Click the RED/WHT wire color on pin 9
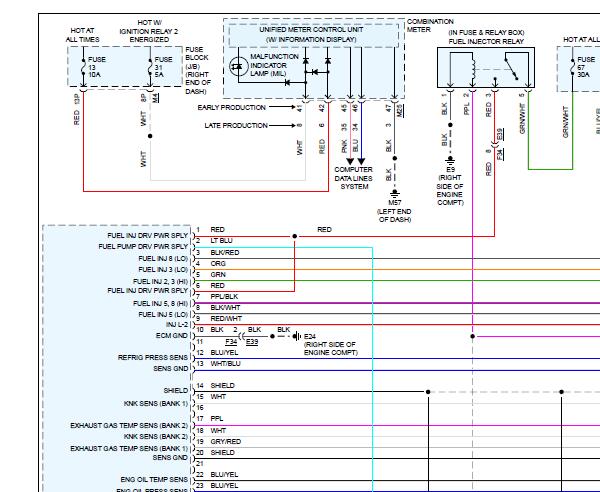This screenshot has height=492, width=600. [x=226, y=319]
